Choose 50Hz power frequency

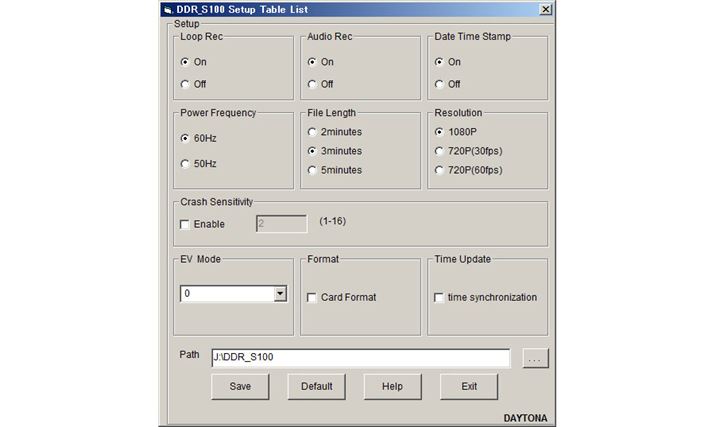pyautogui.click(x=185, y=163)
